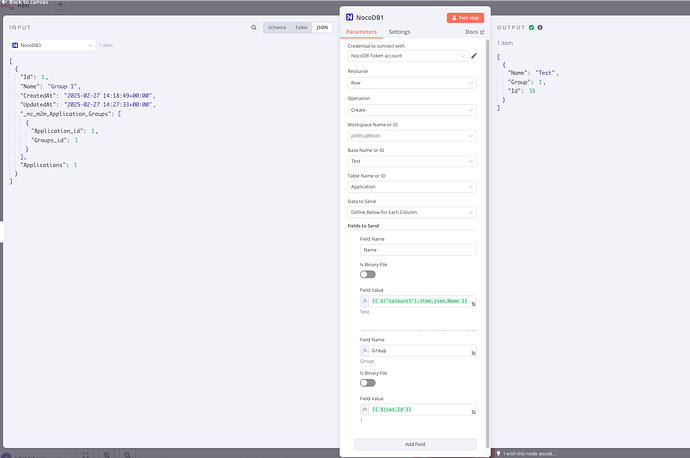Viewport: 690px width, 458px height.
Task: Click NocoDB1 node title
Action: click(x=370, y=17)
